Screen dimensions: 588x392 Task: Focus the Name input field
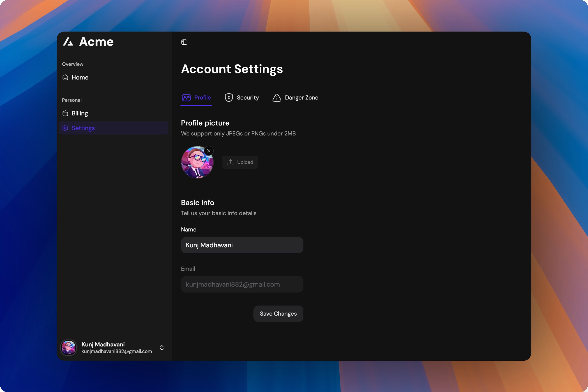[242, 245]
